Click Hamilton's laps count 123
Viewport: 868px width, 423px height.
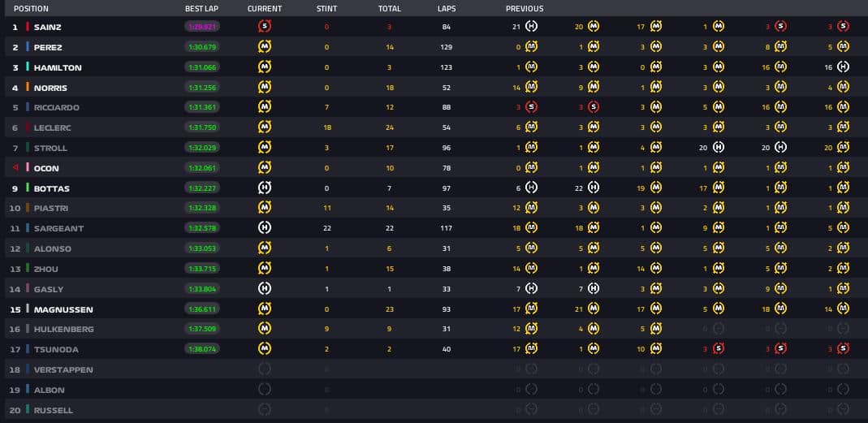click(x=446, y=67)
